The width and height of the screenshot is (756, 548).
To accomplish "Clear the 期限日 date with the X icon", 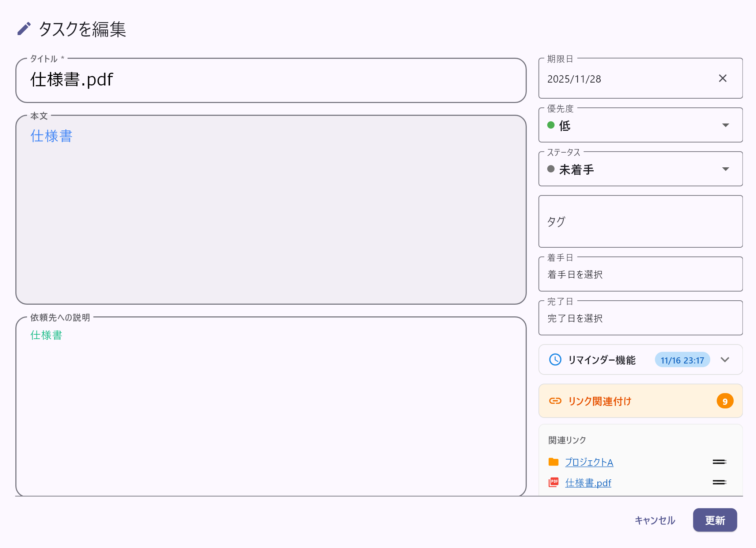I will point(723,78).
